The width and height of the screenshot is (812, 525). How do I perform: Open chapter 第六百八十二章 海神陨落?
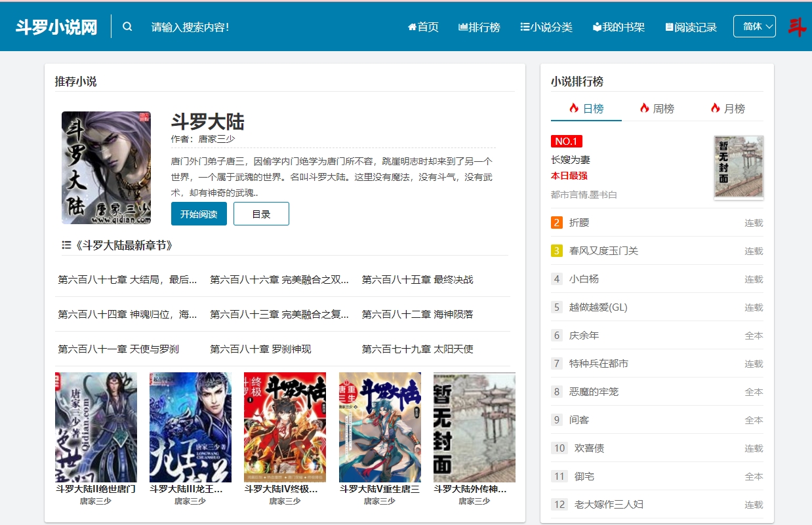tap(418, 314)
